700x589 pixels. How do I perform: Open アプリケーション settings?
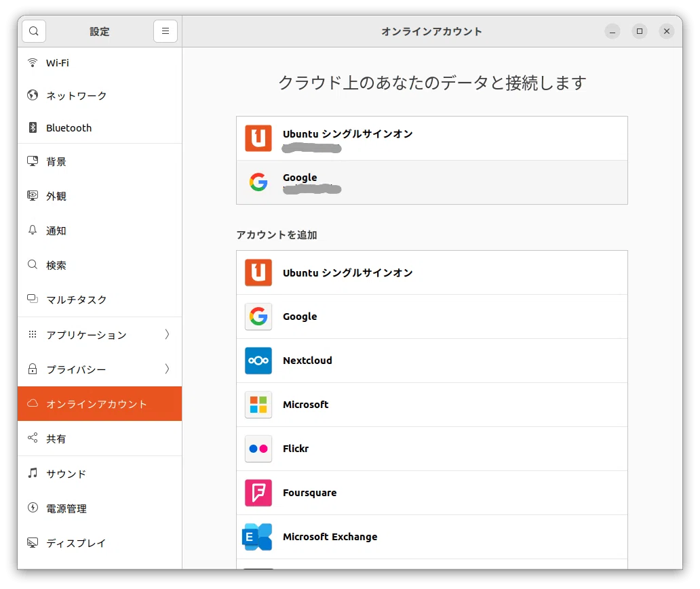click(x=100, y=334)
